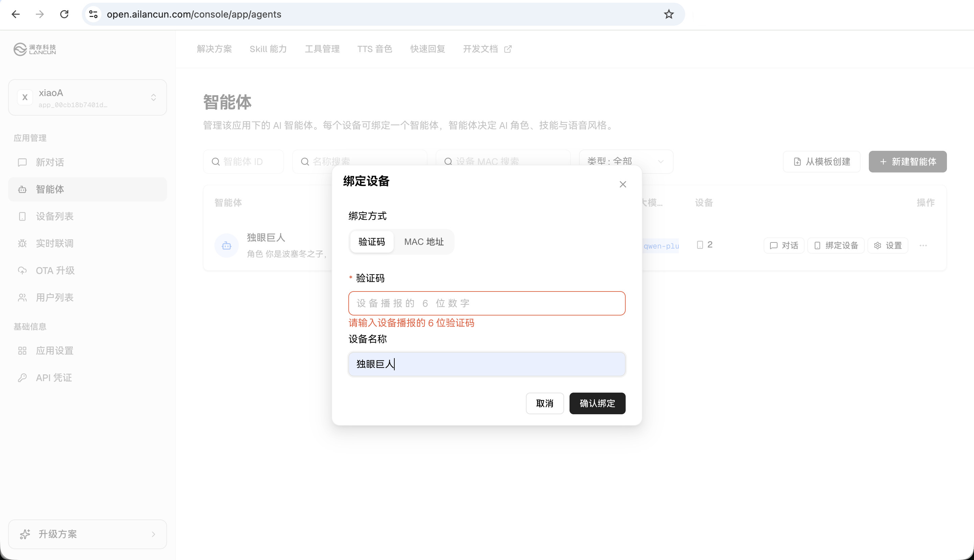This screenshot has height=560, width=974.
Task: Open 用户列表 in the sidebar
Action: [x=88, y=297]
